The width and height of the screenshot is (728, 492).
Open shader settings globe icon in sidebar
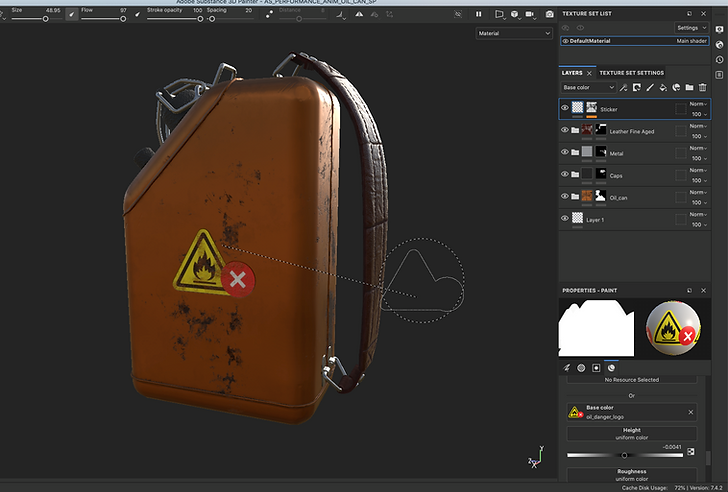point(719,45)
